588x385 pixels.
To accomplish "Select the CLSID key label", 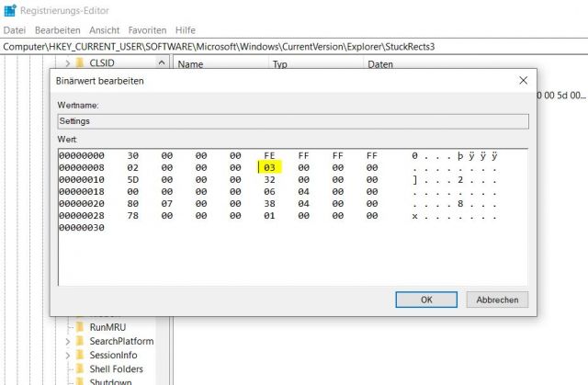I will [x=102, y=63].
